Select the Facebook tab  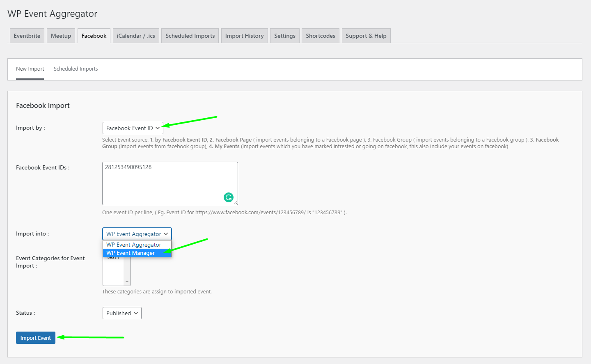click(94, 36)
